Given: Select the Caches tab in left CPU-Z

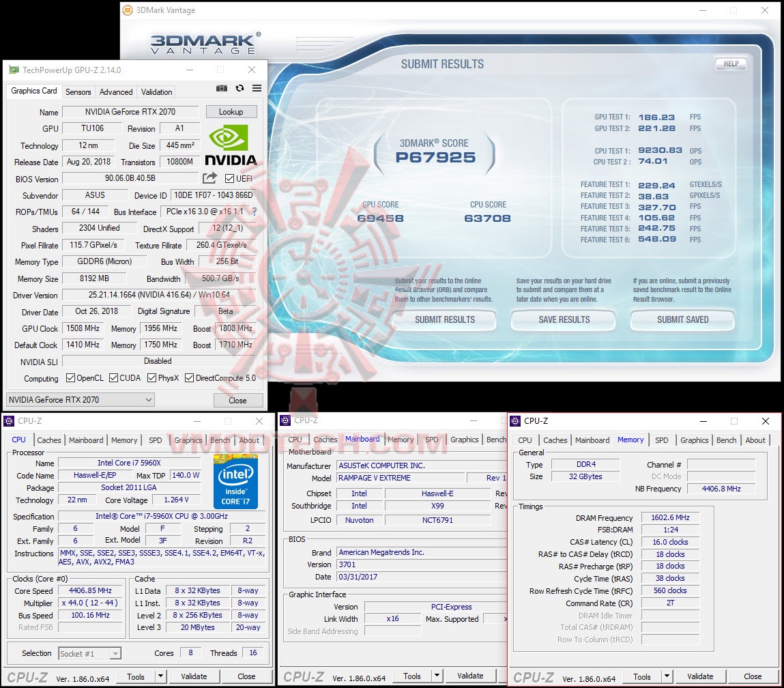Looking at the screenshot, I should coord(49,440).
